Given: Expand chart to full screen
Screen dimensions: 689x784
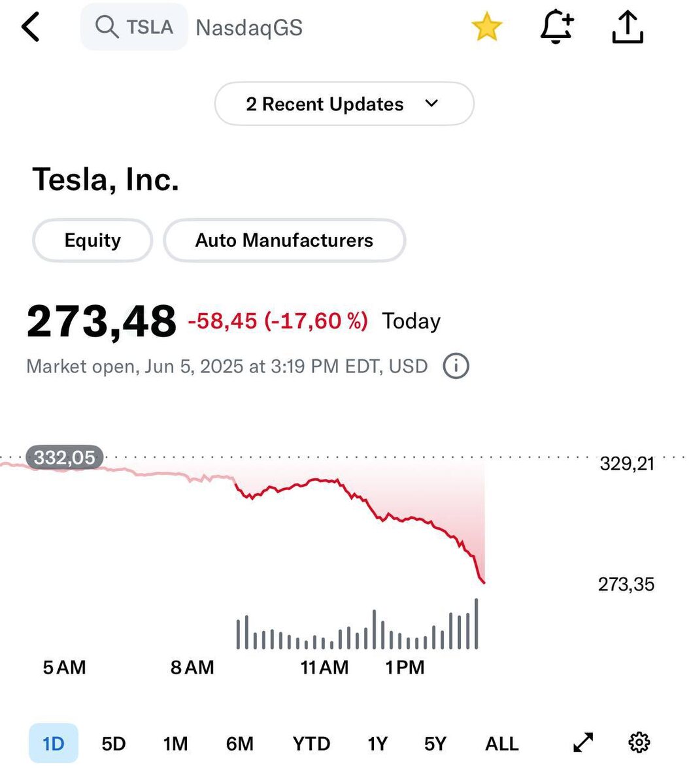Looking at the screenshot, I should 582,743.
